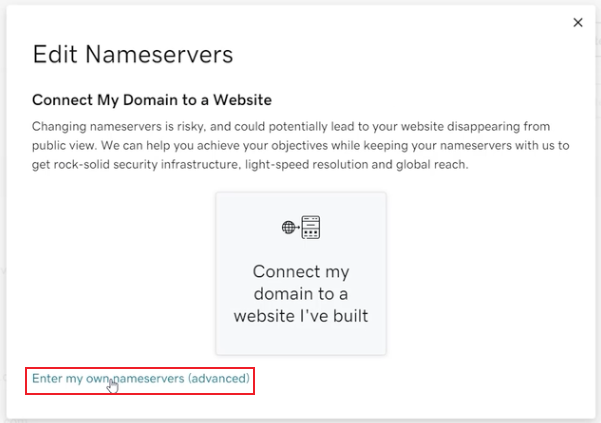Open 'Enter my own nameservers (advanced)' link
601x423 pixels.
coord(141,379)
